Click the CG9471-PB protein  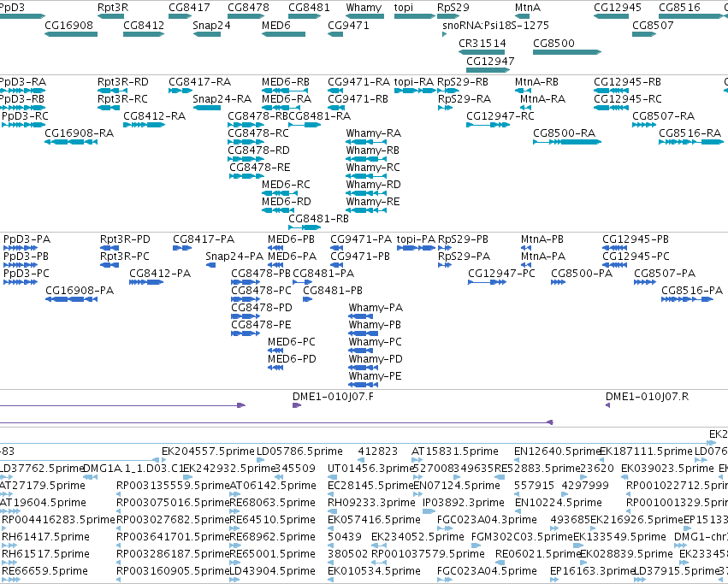click(x=336, y=265)
